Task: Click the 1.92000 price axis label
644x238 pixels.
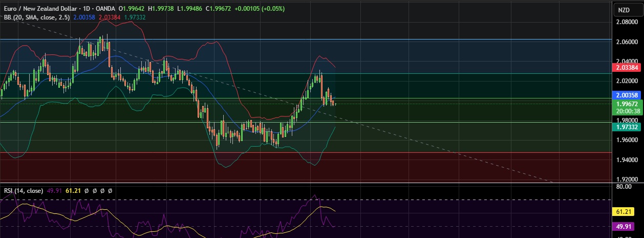Action: coord(626,180)
